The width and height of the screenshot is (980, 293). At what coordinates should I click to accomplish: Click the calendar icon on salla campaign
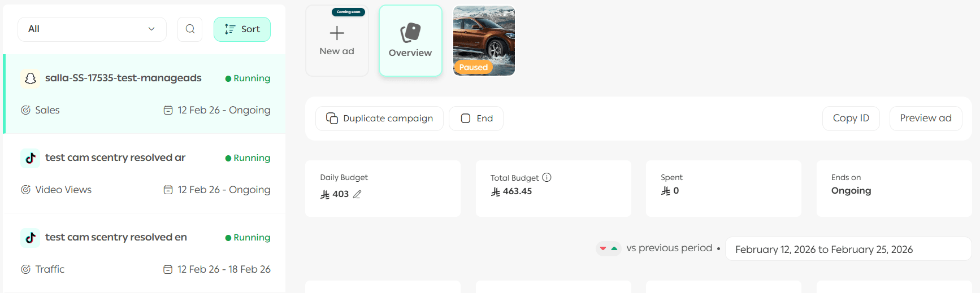168,110
